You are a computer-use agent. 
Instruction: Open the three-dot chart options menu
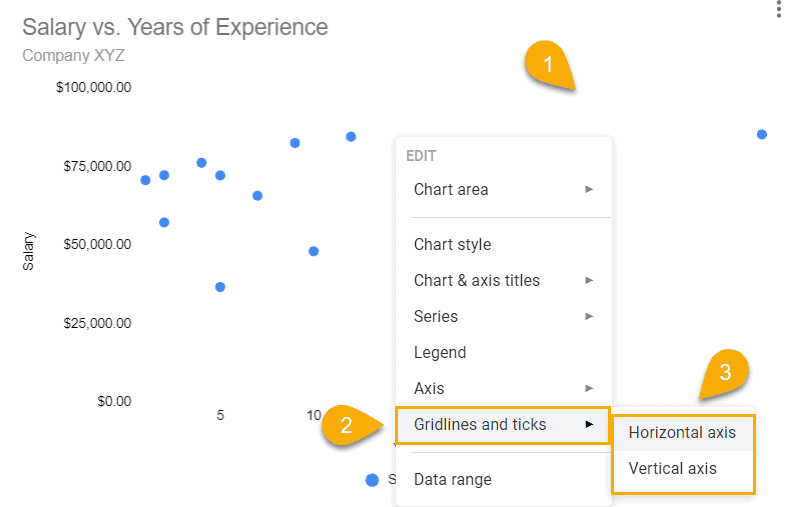point(778,10)
